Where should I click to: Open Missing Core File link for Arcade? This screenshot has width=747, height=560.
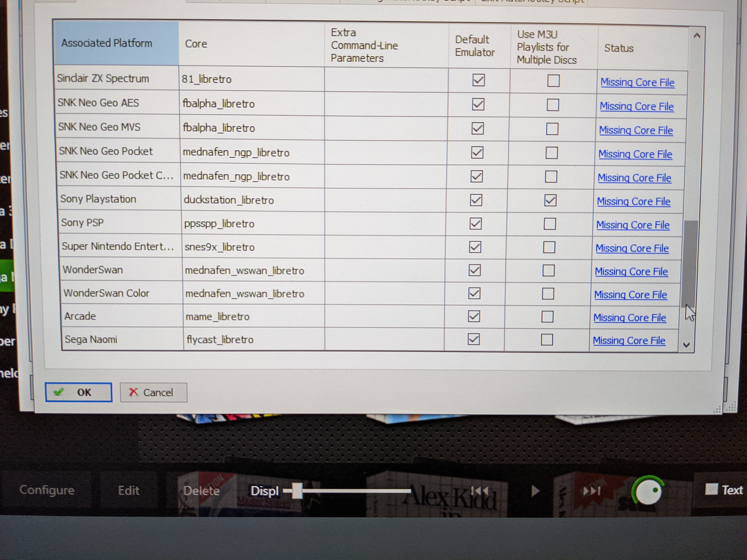[630, 318]
